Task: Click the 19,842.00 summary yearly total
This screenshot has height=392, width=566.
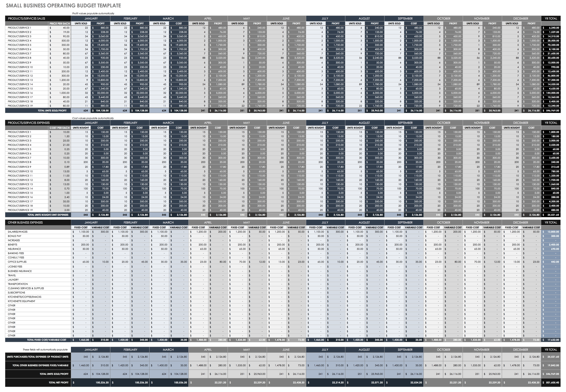Action: tap(551, 366)
